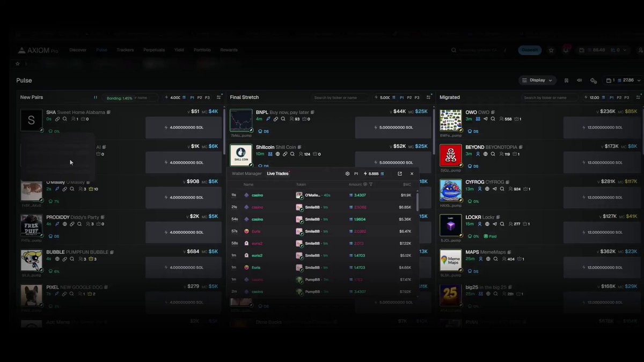
Task: Click the watchlist star in the top bar
Action: click(551, 50)
